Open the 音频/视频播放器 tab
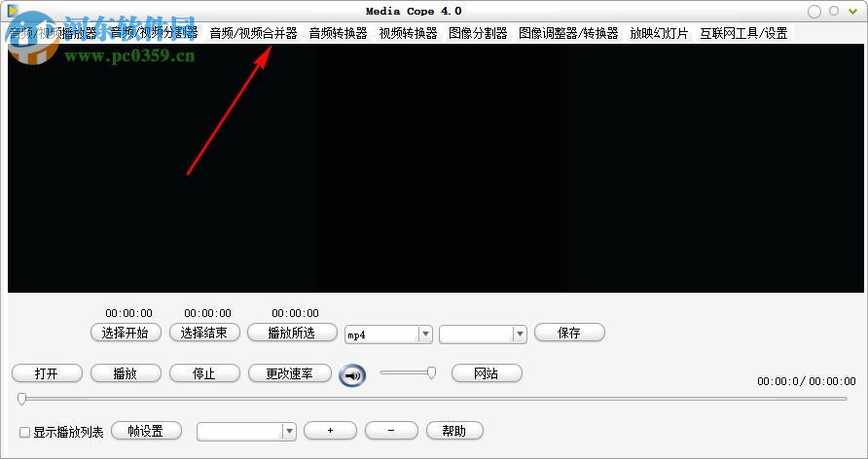The width and height of the screenshot is (868, 459). point(54,33)
